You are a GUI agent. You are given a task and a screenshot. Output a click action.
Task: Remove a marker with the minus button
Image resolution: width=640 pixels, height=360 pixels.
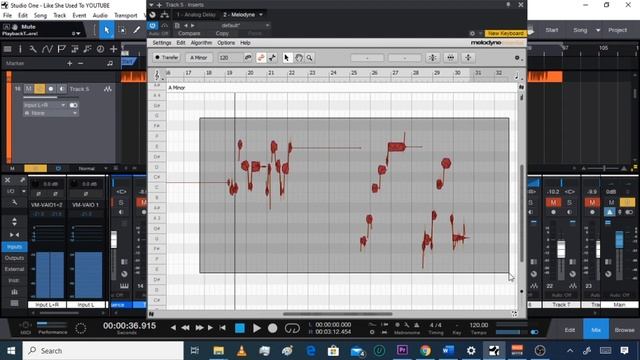[80, 63]
